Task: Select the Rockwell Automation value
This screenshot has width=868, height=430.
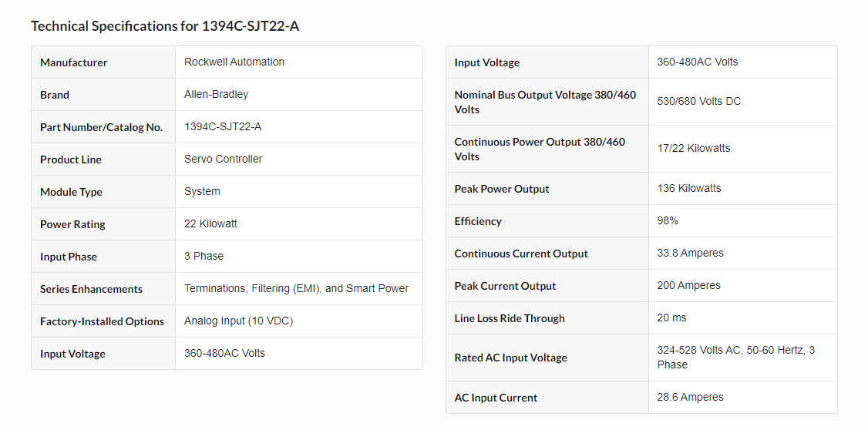Action: click(x=234, y=62)
